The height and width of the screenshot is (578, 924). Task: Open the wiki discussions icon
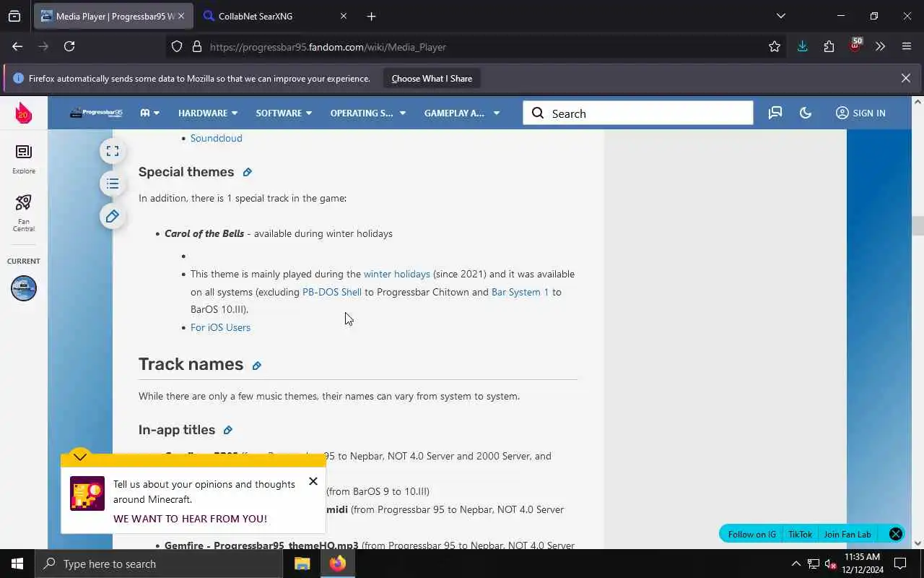click(x=775, y=113)
